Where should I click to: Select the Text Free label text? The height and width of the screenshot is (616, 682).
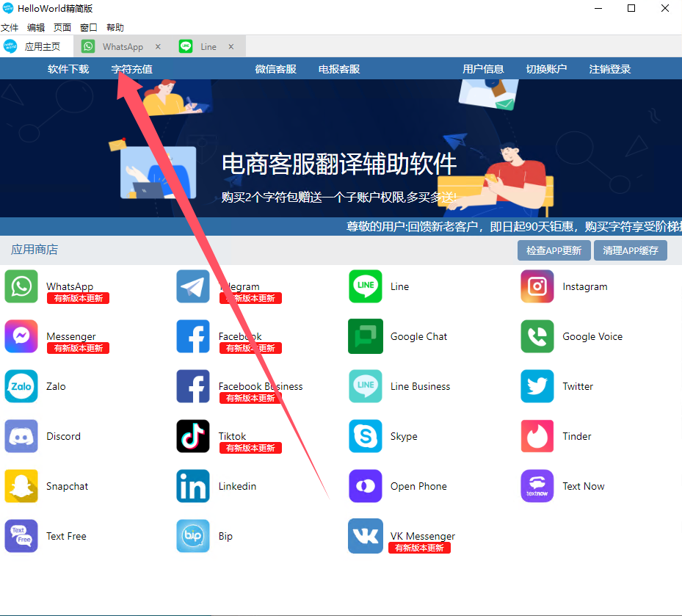(x=66, y=536)
